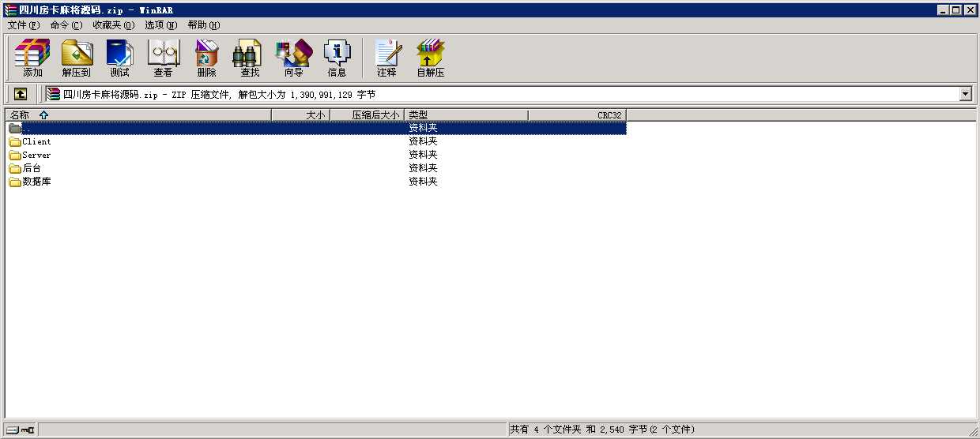Click the archive icon in address bar

54,94
